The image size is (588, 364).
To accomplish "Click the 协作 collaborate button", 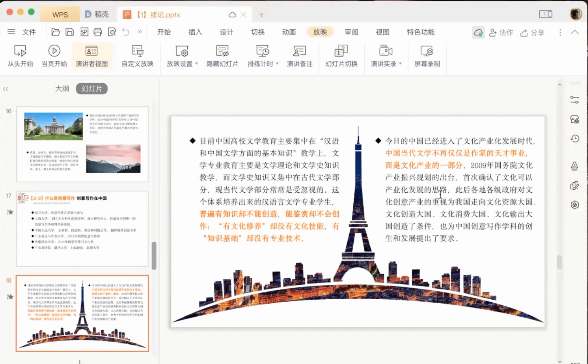I will click(x=501, y=33).
